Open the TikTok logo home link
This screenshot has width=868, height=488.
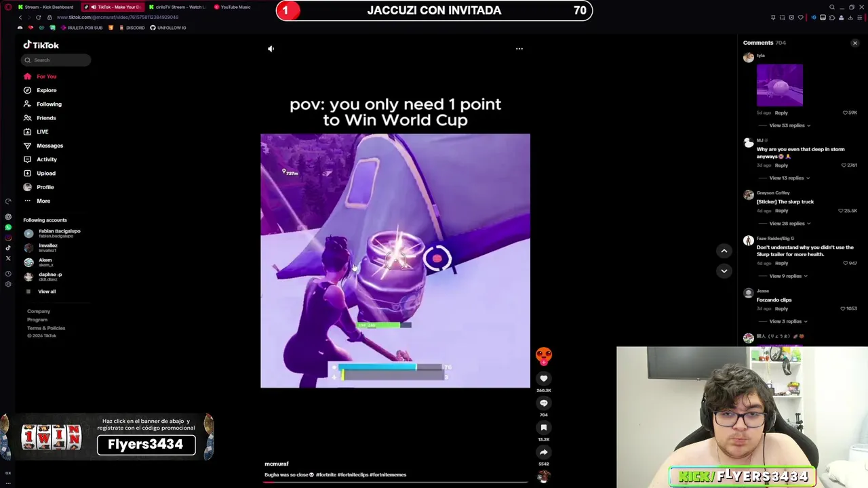[x=41, y=45]
